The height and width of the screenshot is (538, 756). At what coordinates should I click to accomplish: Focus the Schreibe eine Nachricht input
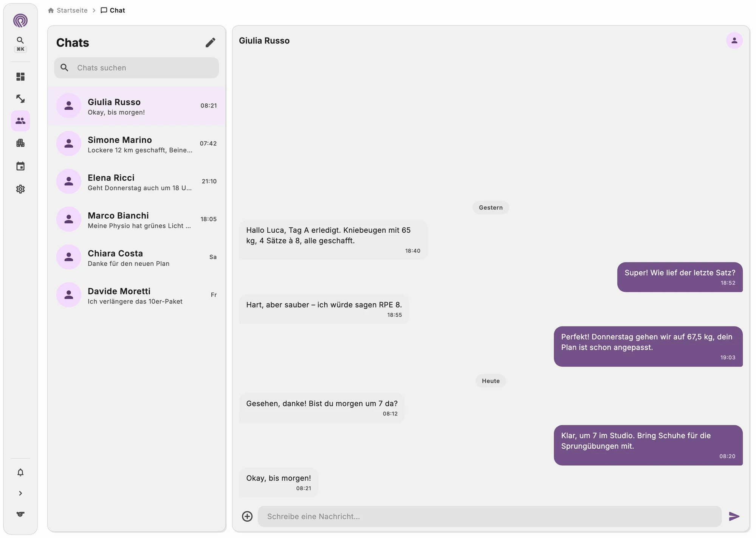(490, 516)
